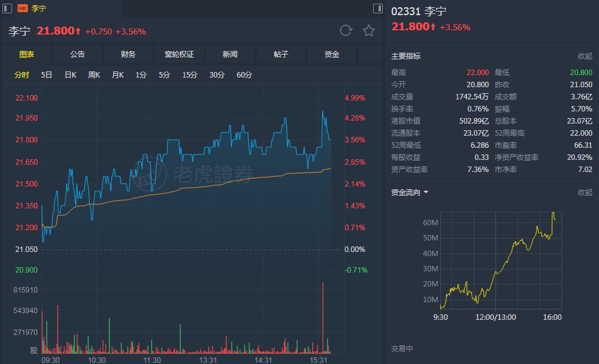The image size is (599, 364).
Task: Select the 资金 tab
Action: coord(332,55)
